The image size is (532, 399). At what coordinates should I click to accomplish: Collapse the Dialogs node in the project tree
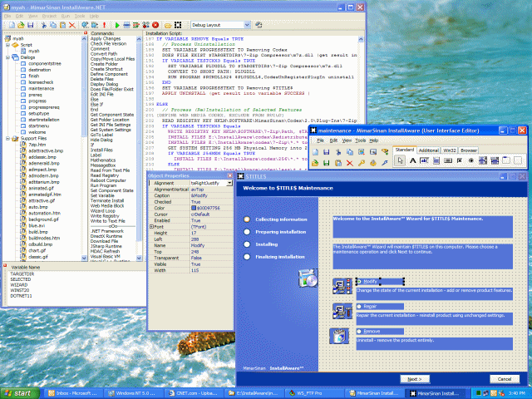7,57
